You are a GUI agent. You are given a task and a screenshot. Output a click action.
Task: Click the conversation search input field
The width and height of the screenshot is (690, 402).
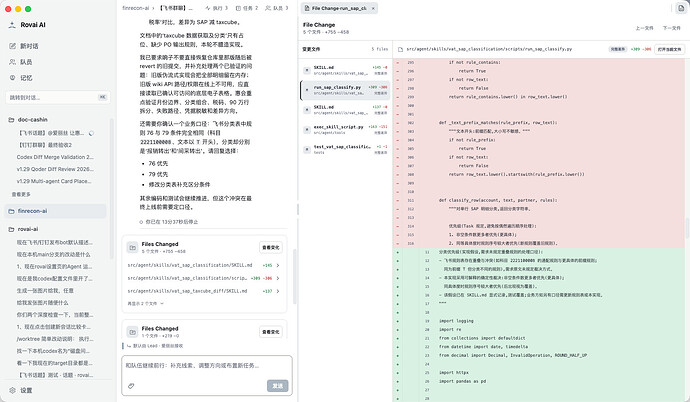(x=58, y=97)
